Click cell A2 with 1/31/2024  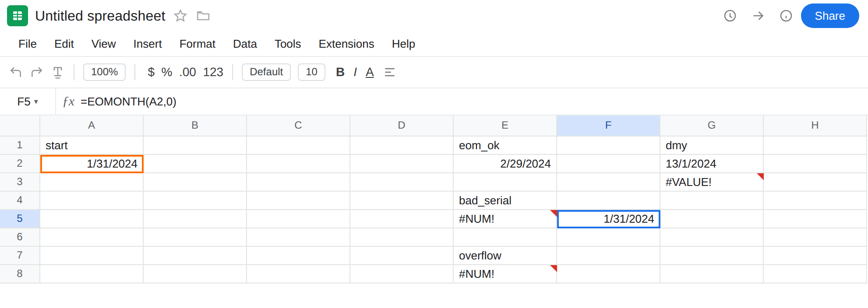point(92,164)
